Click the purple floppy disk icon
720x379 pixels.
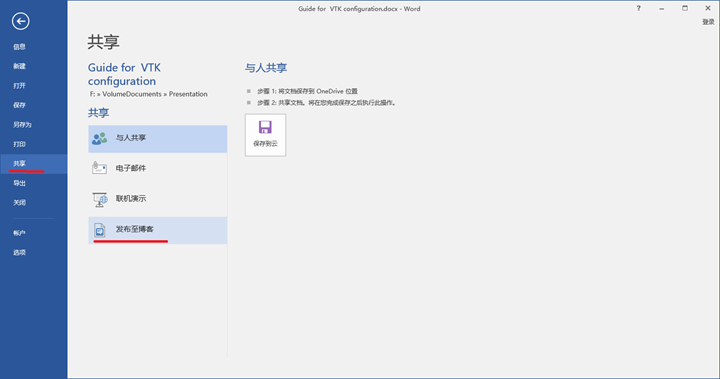click(265, 127)
